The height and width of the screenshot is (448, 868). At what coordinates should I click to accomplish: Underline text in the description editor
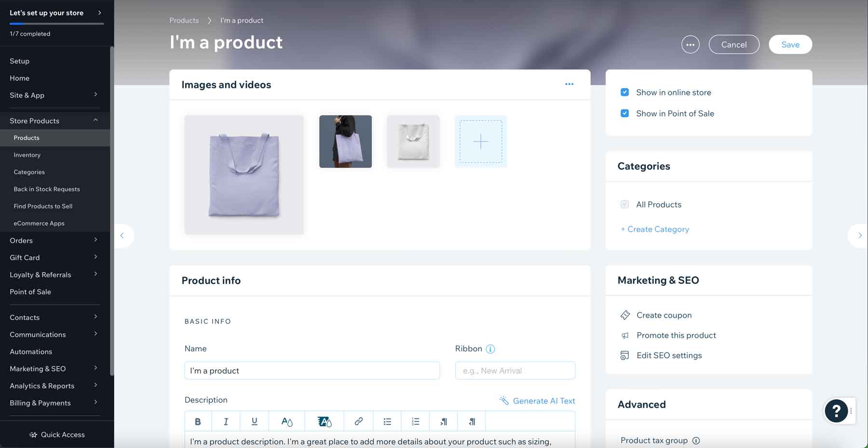(x=254, y=420)
